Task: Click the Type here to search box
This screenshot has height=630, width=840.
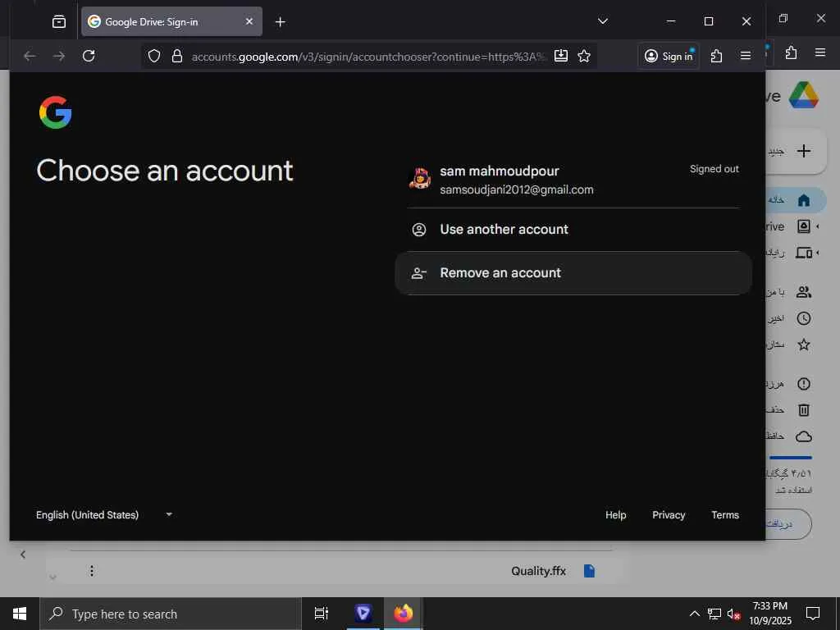Action: coord(171,614)
